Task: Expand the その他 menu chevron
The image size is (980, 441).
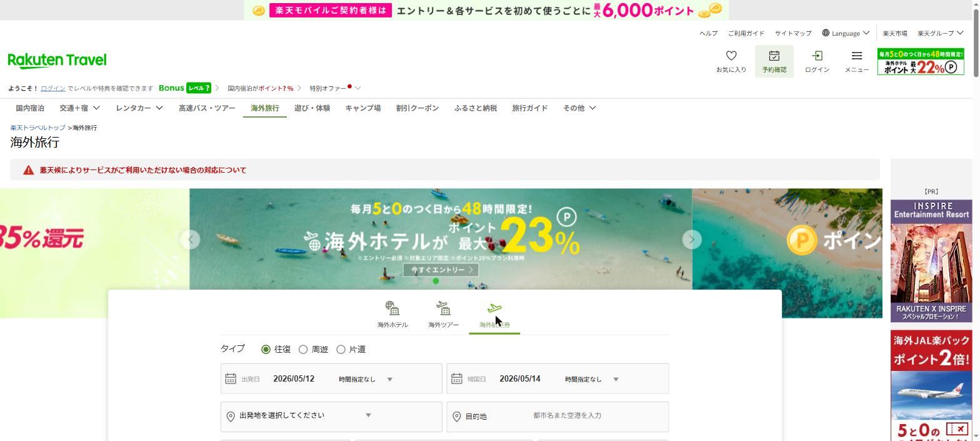Action: 592,108
